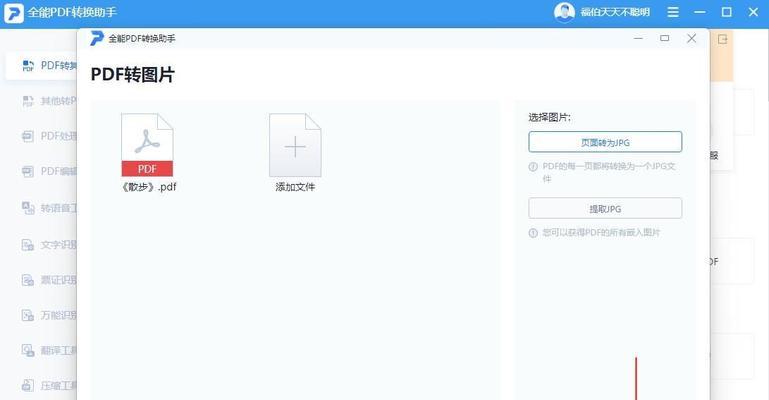Click the app logo in the main title bar

tap(14, 13)
